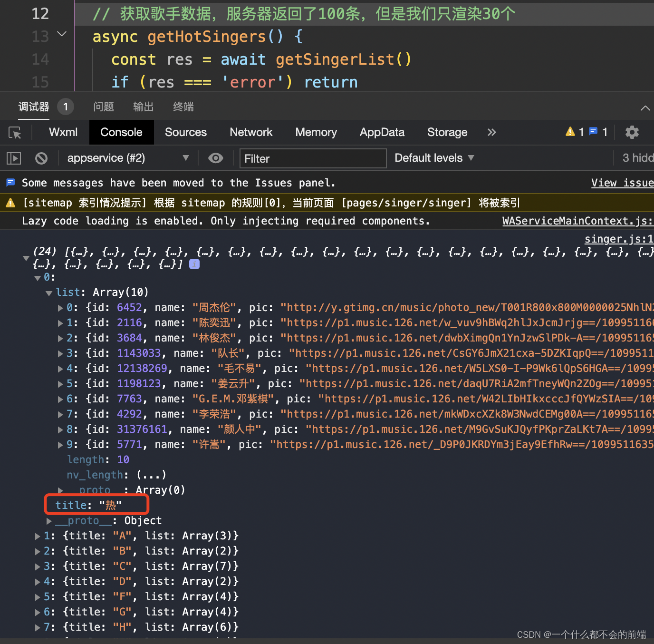Image resolution: width=654 pixels, height=644 pixels.
Task: Open the Wxml tab
Action: pyautogui.click(x=63, y=132)
